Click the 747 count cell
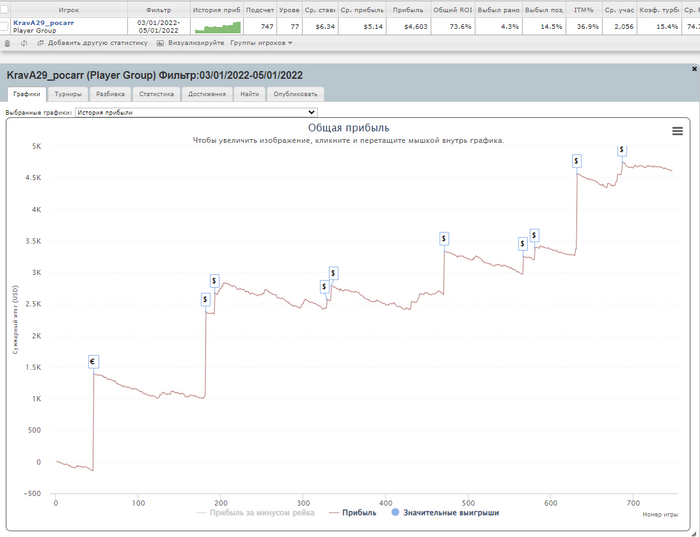Screen dimensions: 700x537 260,26
